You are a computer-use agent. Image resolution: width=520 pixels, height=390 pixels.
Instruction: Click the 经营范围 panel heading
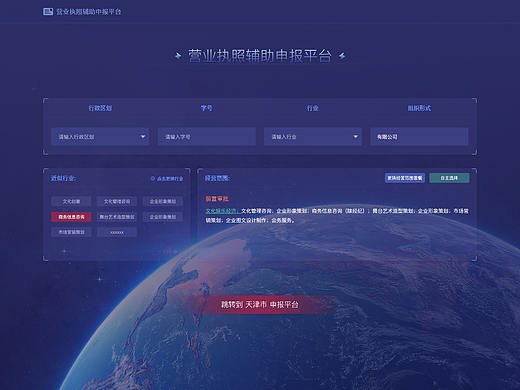[217, 178]
